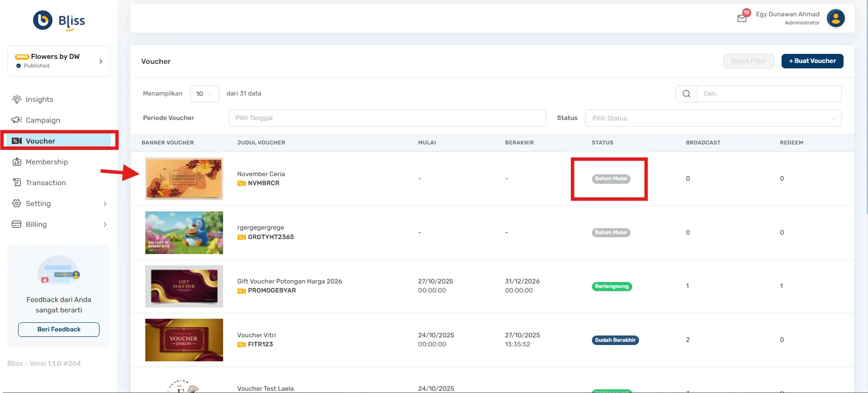
Task: Expand the Setting submenu
Action: [105, 204]
